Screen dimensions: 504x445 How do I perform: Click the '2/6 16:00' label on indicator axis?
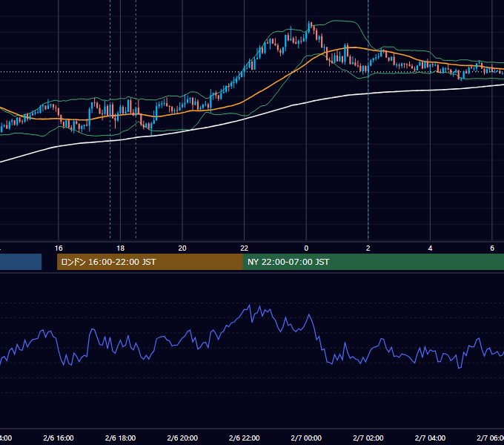(x=59, y=438)
